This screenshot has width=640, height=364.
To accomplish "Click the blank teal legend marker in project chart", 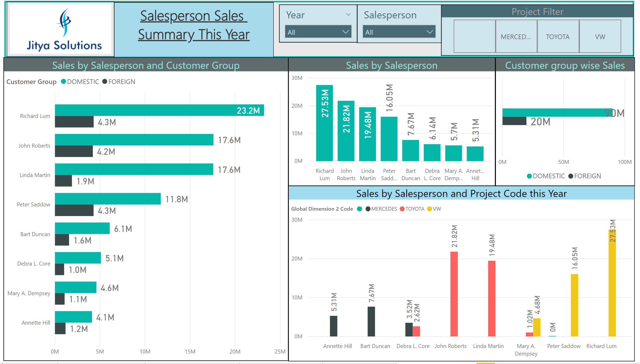I will [x=359, y=209].
